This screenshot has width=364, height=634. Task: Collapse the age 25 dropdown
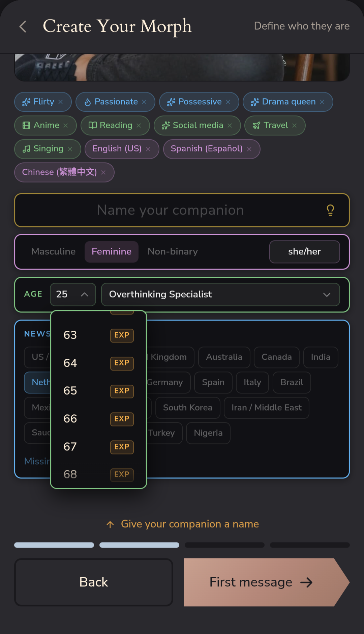pos(73,295)
